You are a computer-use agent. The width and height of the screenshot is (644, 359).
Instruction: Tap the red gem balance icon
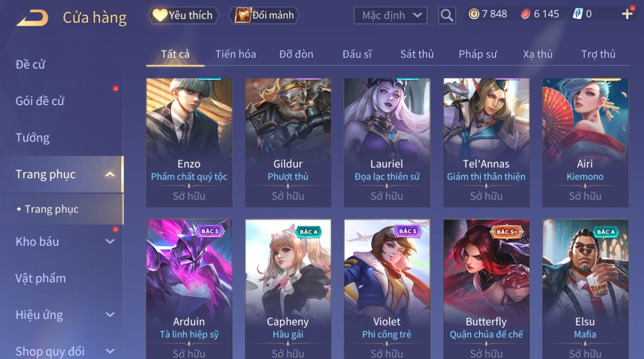click(526, 15)
